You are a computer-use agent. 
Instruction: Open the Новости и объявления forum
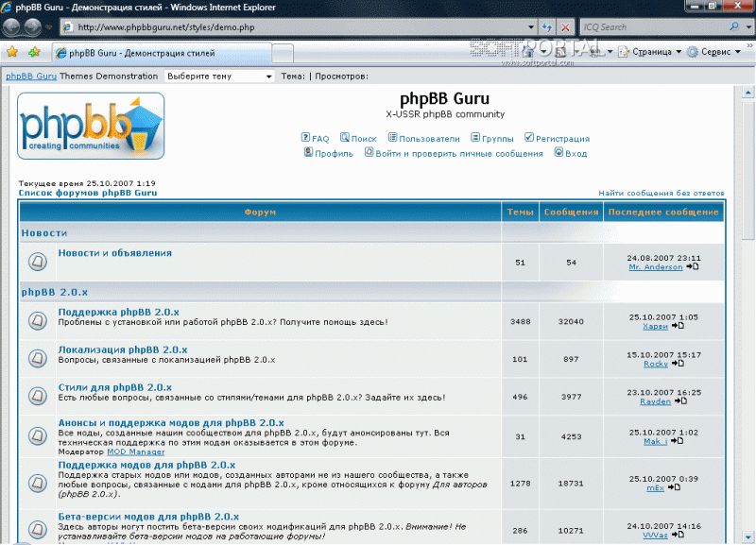pyautogui.click(x=114, y=253)
